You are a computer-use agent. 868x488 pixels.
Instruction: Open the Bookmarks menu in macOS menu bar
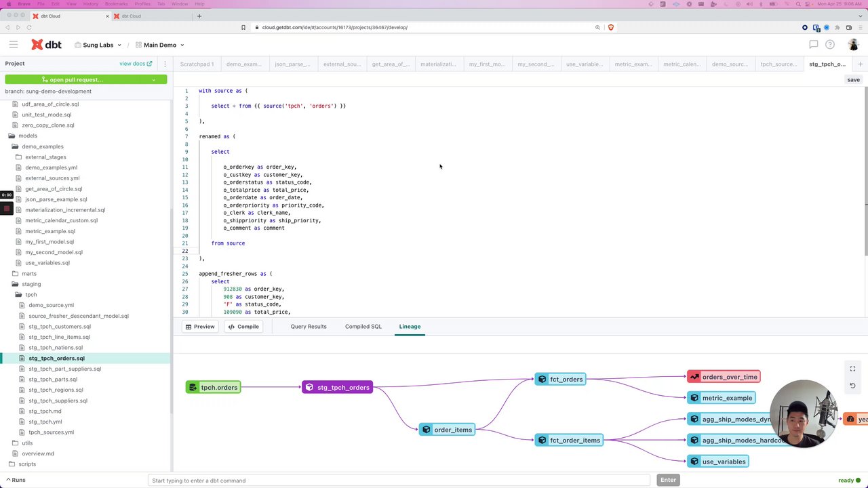click(116, 4)
